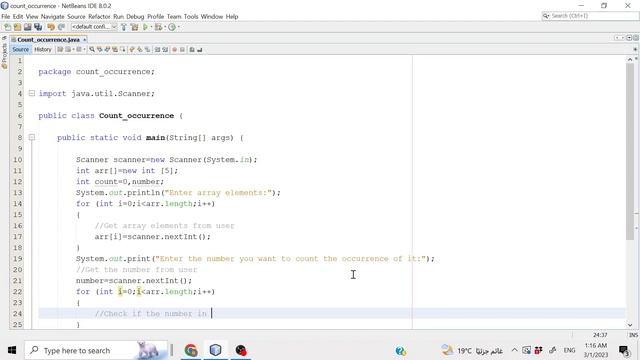
Task: Jump to Next Bookmark icon
Action: tap(140, 49)
